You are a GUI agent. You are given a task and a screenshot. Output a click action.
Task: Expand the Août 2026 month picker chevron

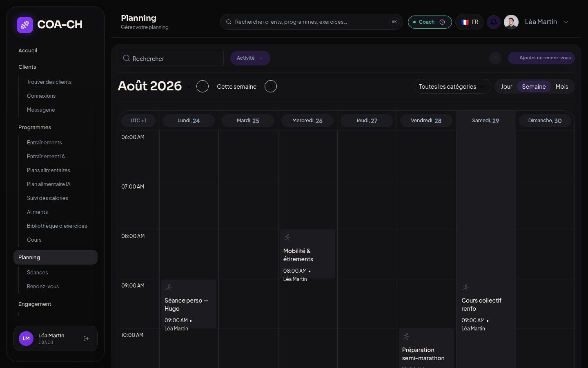point(189,87)
